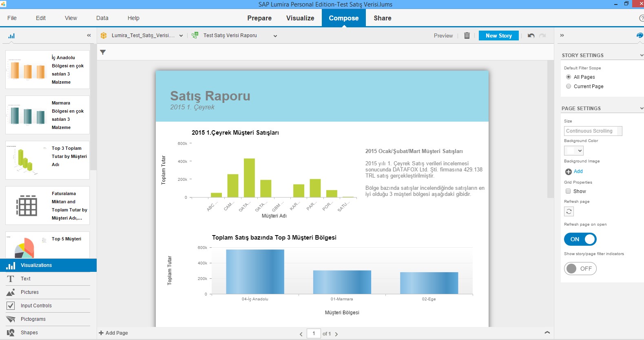The image size is (644, 340).
Task: Click the filter funnel icon
Action: click(x=103, y=52)
